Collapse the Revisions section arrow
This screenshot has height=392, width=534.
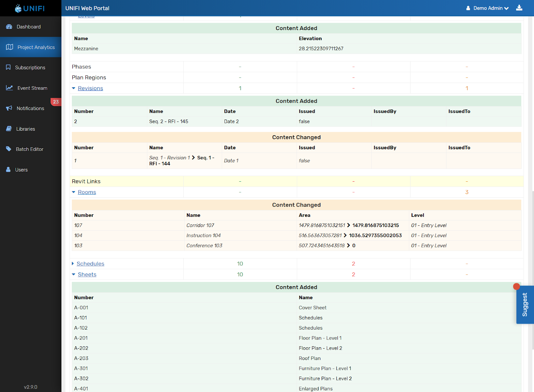click(x=73, y=88)
